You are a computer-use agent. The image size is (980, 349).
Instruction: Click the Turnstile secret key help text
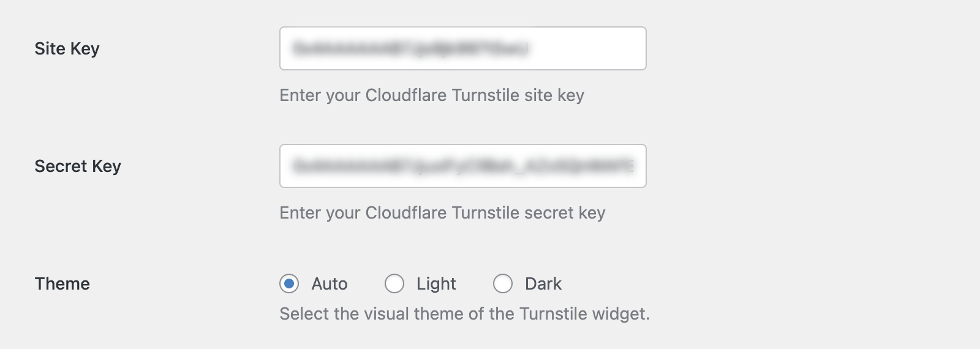442,213
